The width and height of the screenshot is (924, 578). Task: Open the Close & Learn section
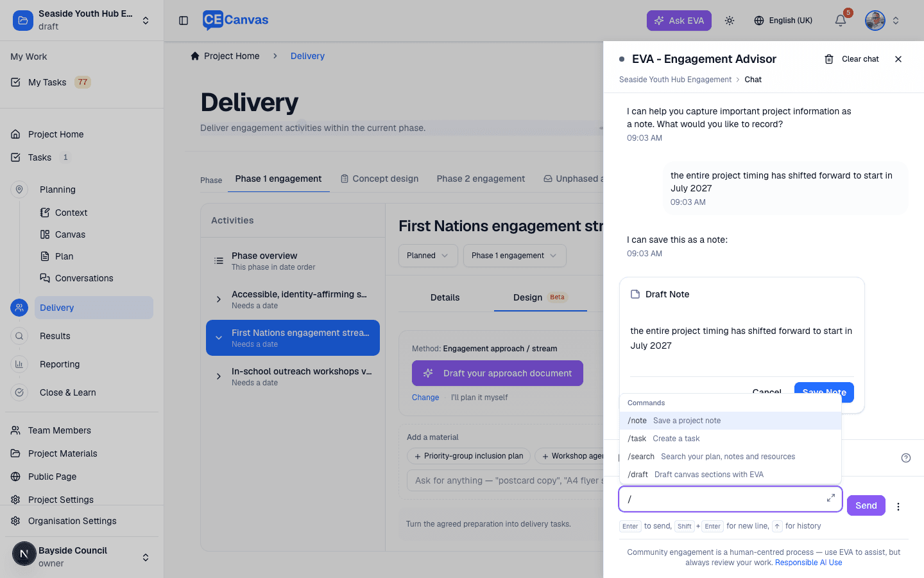click(x=68, y=392)
